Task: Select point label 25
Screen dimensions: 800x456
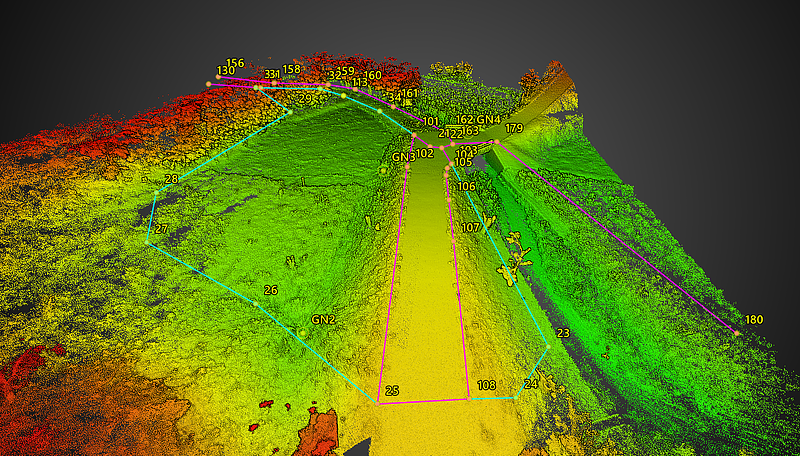Action: [x=392, y=391]
